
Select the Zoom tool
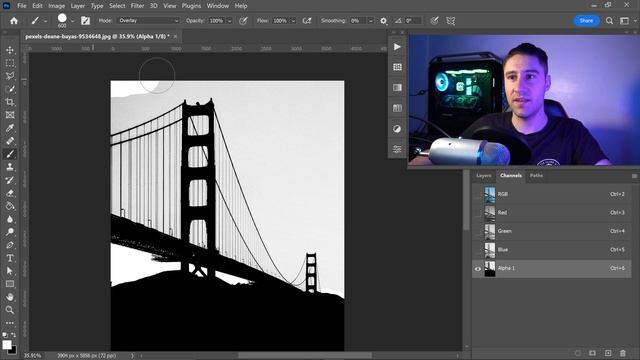[x=10, y=310]
